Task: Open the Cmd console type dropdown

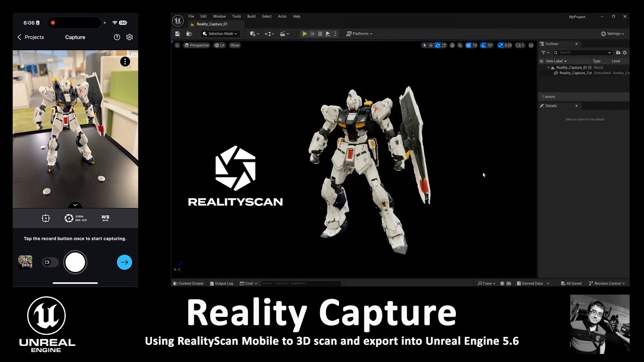Action: click(249, 283)
